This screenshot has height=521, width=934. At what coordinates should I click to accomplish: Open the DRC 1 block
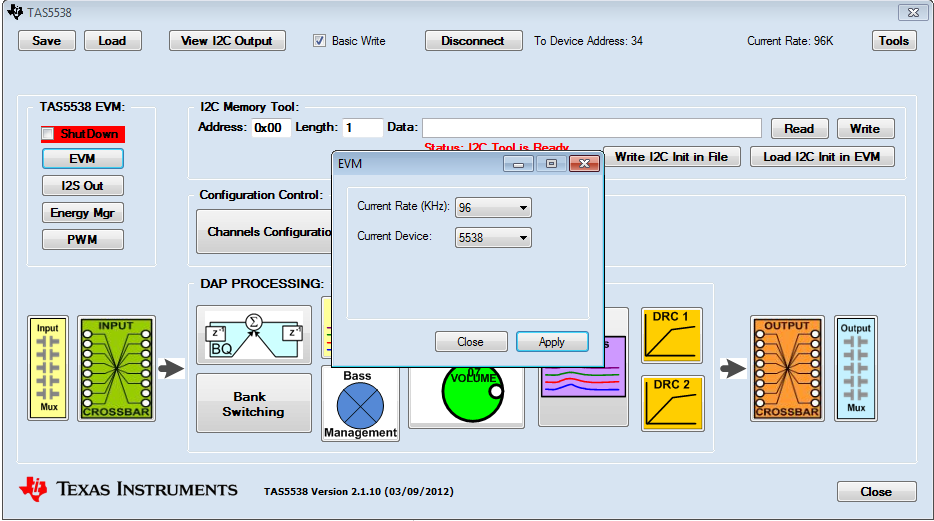pyautogui.click(x=672, y=335)
